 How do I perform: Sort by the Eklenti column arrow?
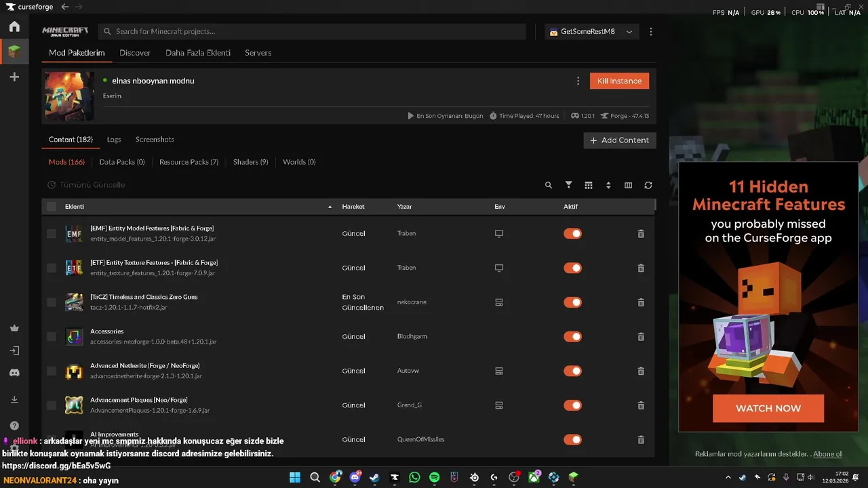tap(330, 207)
